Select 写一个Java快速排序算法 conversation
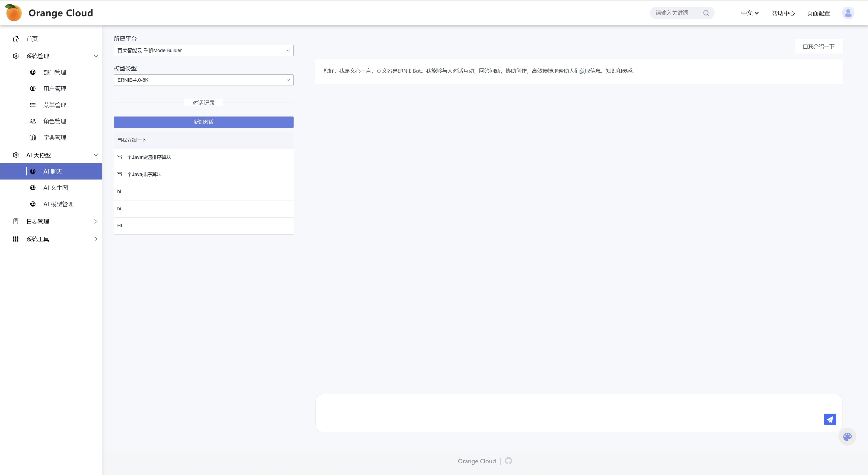Image resolution: width=868 pixels, height=475 pixels. (x=204, y=157)
